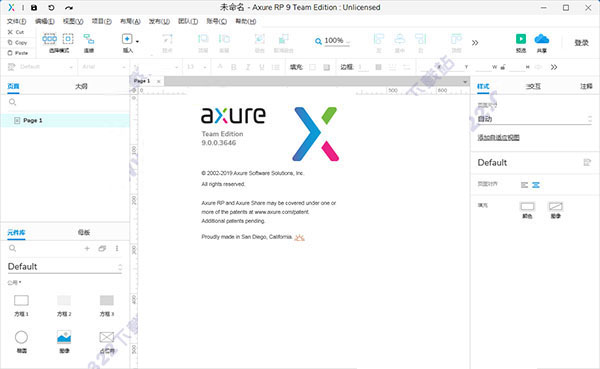Click the Ungroup icon in toolbar
The width and height of the screenshot is (600, 369).
click(x=284, y=39)
